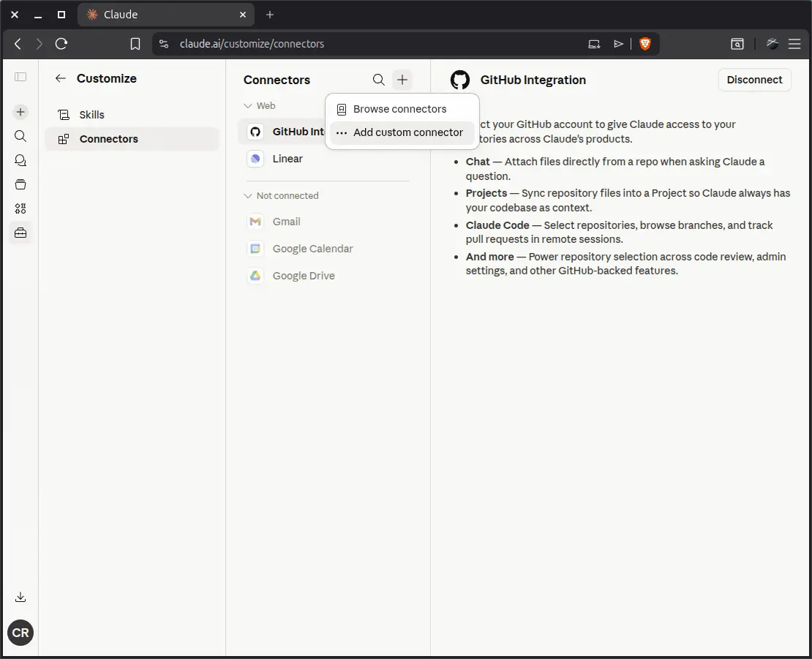Image resolution: width=812 pixels, height=659 pixels.
Task: Click the GitHub Integration heading
Action: click(533, 80)
